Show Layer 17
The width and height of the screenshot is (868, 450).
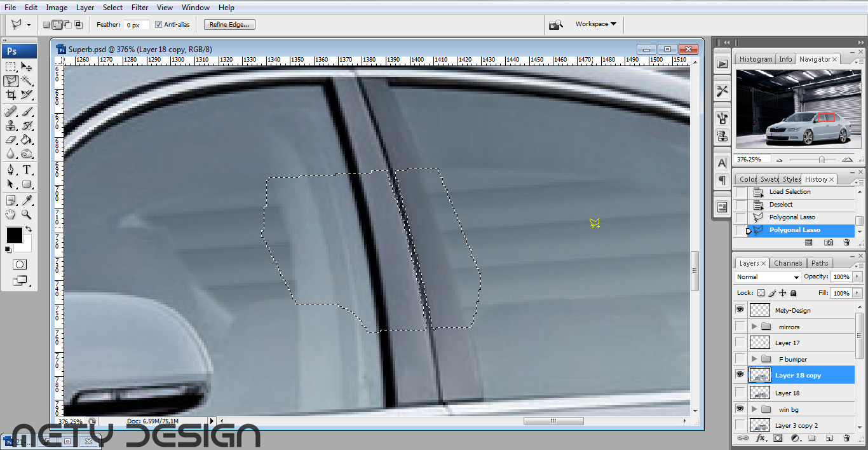click(x=740, y=343)
